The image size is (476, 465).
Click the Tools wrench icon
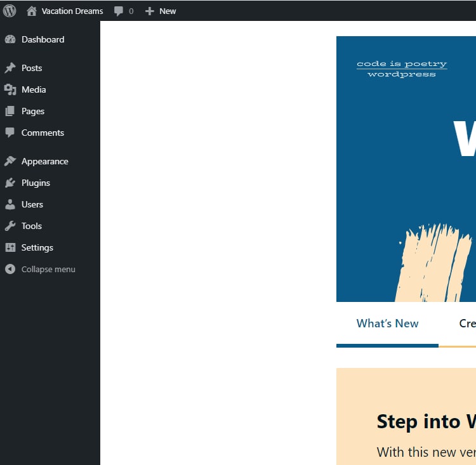click(10, 226)
